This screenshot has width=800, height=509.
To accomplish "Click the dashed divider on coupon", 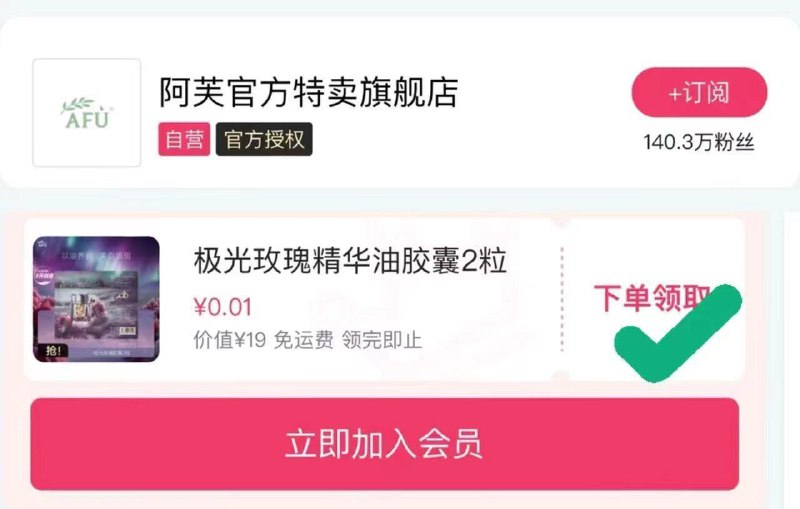I will point(562,299).
